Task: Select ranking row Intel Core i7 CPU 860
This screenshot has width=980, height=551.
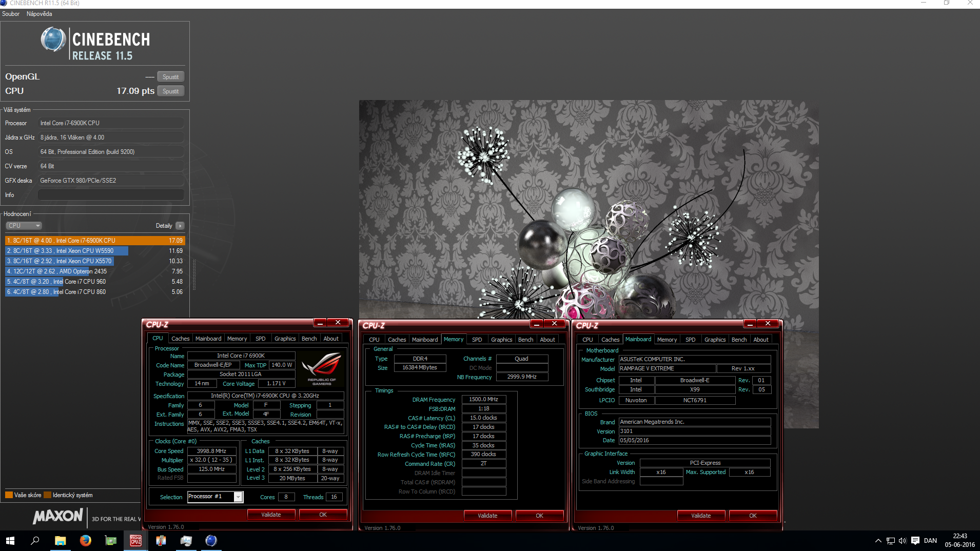Action: [94, 292]
